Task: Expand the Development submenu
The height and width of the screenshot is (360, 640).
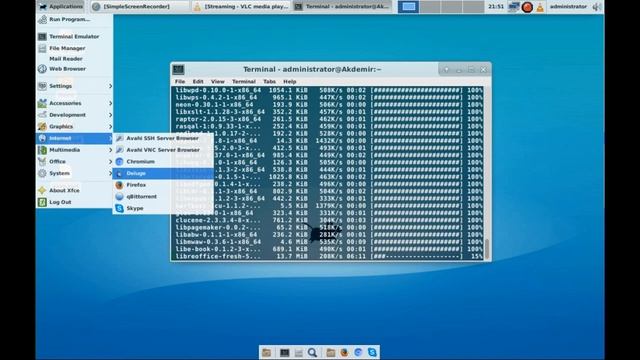Action: [x=74, y=115]
